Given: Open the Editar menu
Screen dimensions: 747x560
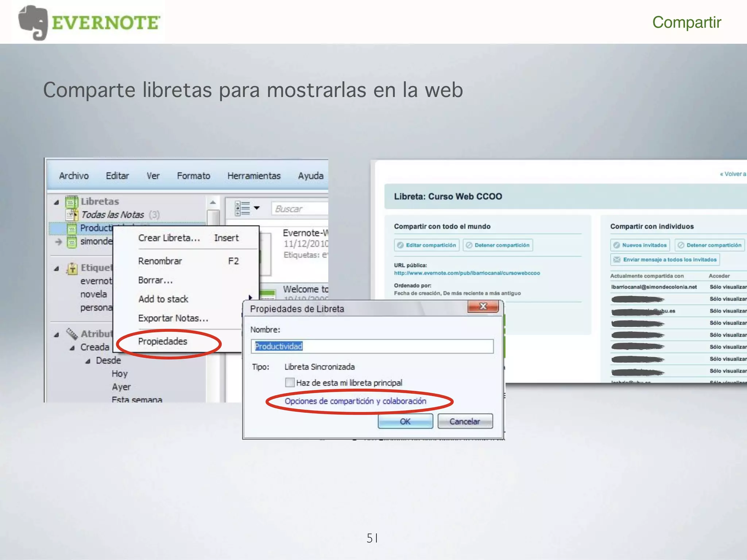Looking at the screenshot, I should [x=117, y=176].
